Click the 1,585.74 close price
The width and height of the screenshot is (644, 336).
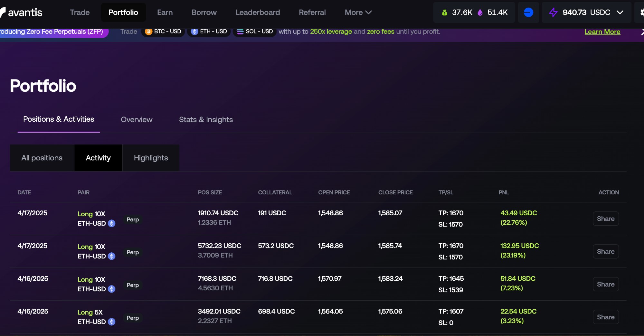point(390,246)
